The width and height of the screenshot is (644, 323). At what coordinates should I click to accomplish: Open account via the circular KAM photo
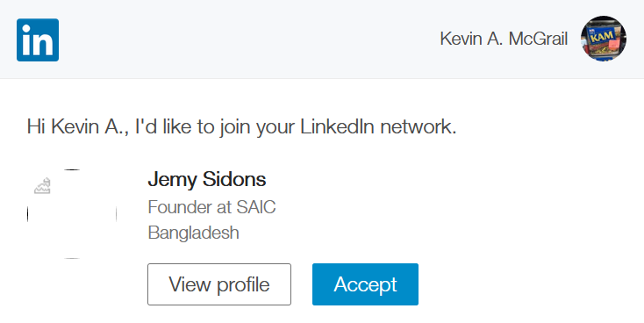pos(604,39)
